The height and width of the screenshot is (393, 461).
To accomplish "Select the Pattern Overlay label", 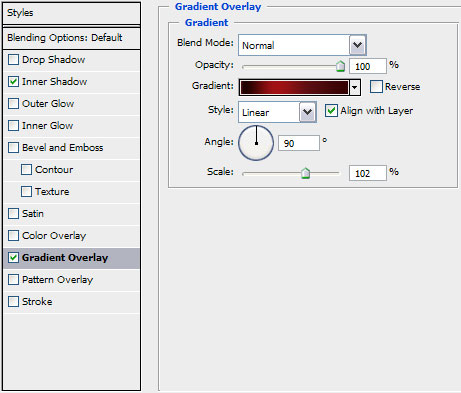I will tap(58, 280).
